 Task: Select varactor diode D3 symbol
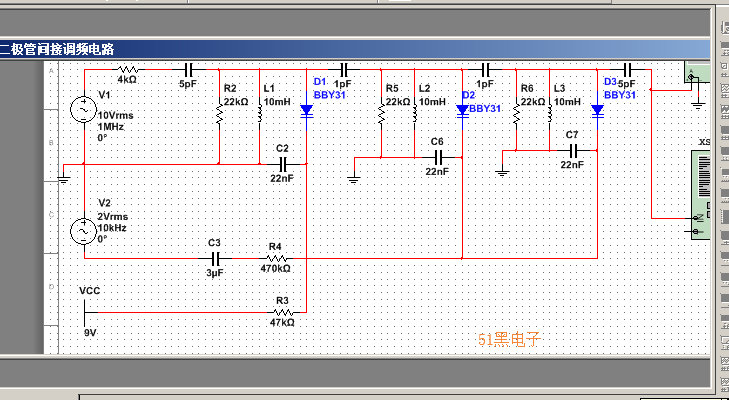click(597, 112)
